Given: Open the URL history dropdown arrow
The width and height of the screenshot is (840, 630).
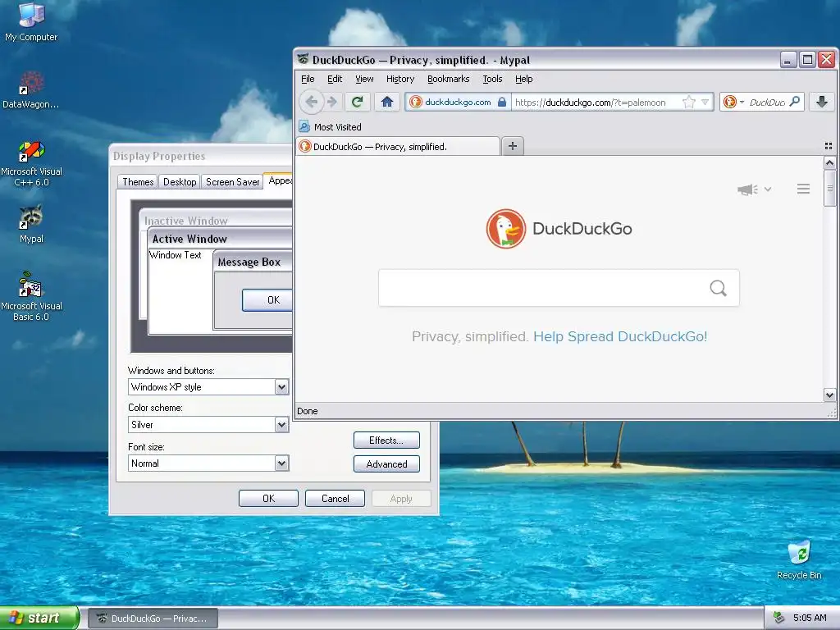Looking at the screenshot, I should coord(705,102).
